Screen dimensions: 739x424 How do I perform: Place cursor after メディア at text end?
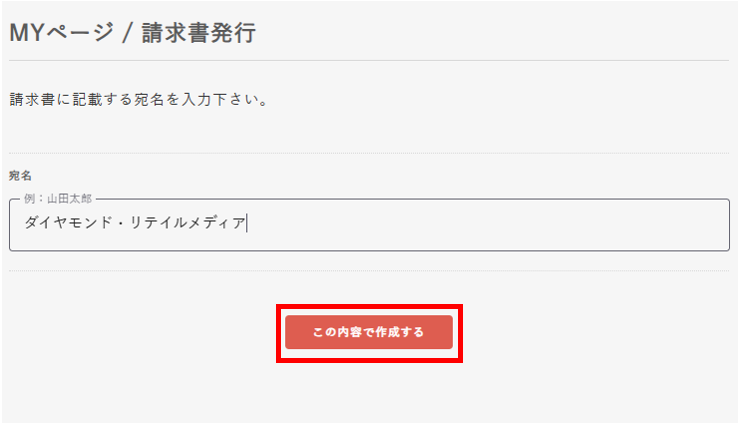point(246,224)
